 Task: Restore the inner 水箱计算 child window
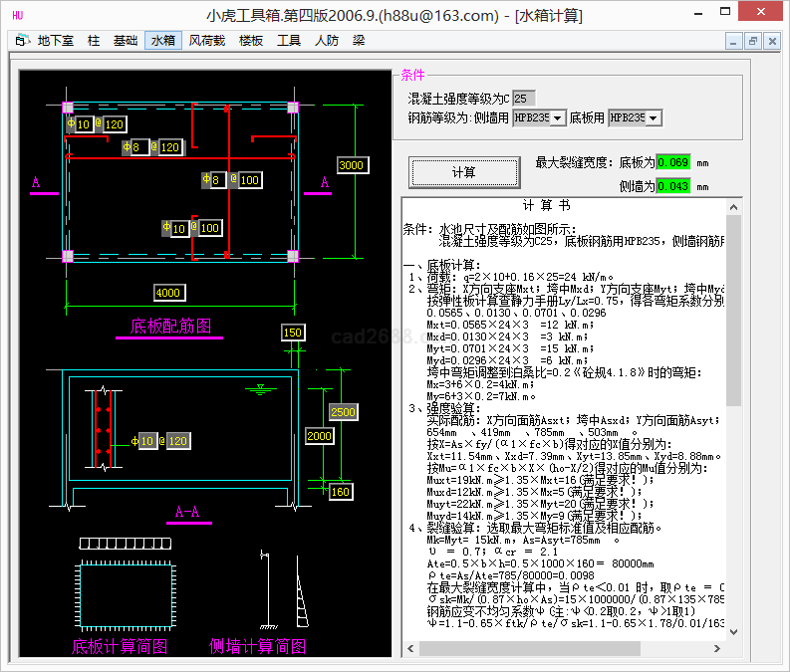coord(752,41)
